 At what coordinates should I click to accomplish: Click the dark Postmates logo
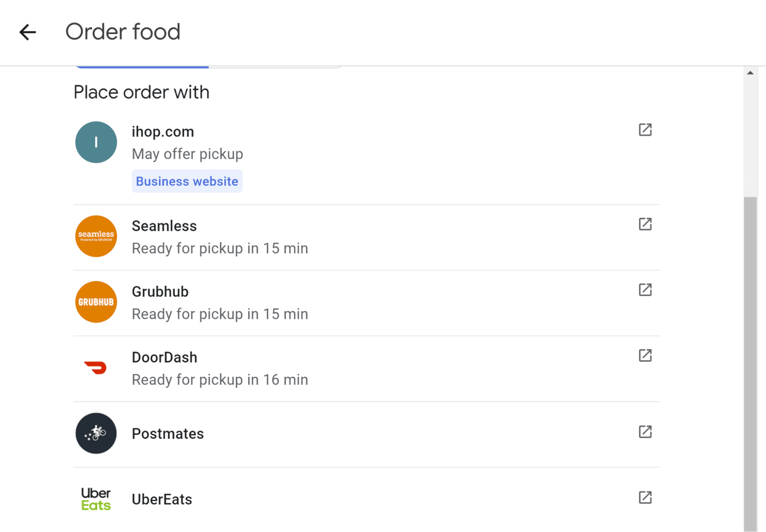[x=96, y=433]
